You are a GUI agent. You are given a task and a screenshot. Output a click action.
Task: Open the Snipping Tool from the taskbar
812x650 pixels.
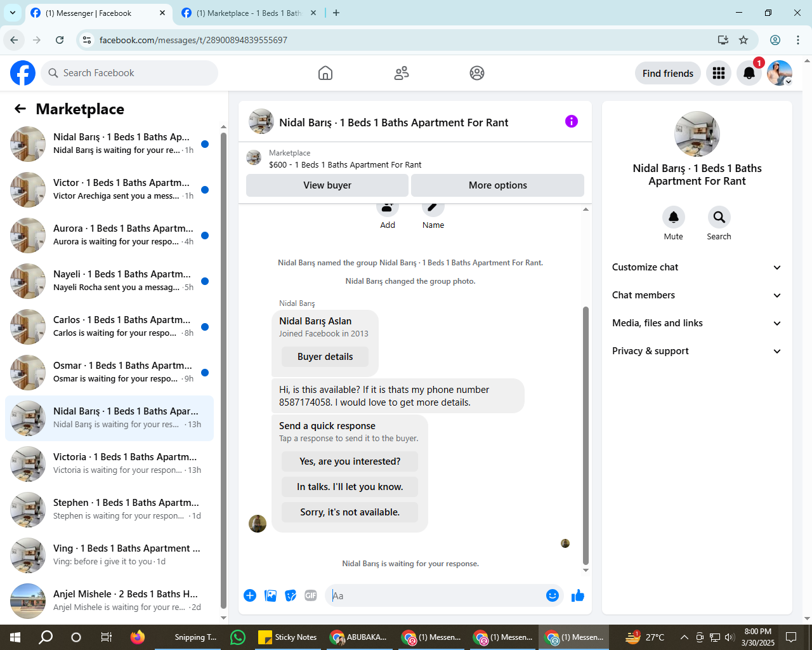click(x=188, y=637)
